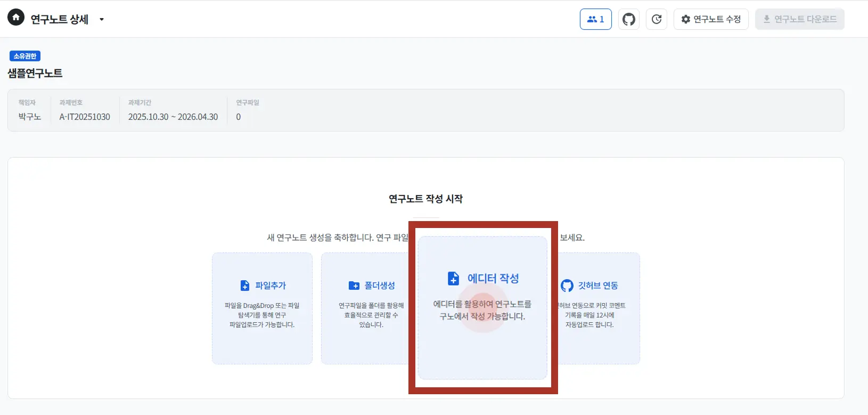The image size is (868, 415).
Task: Click the 샘플연구노트 title
Action: (35, 73)
